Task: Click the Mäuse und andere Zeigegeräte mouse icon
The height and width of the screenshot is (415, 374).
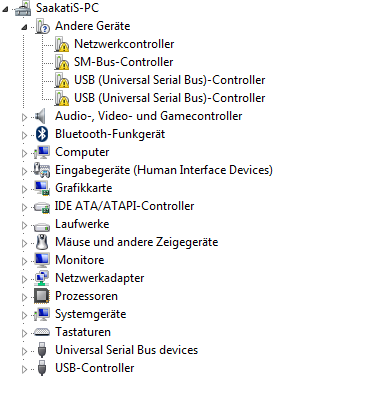Action: tap(42, 242)
